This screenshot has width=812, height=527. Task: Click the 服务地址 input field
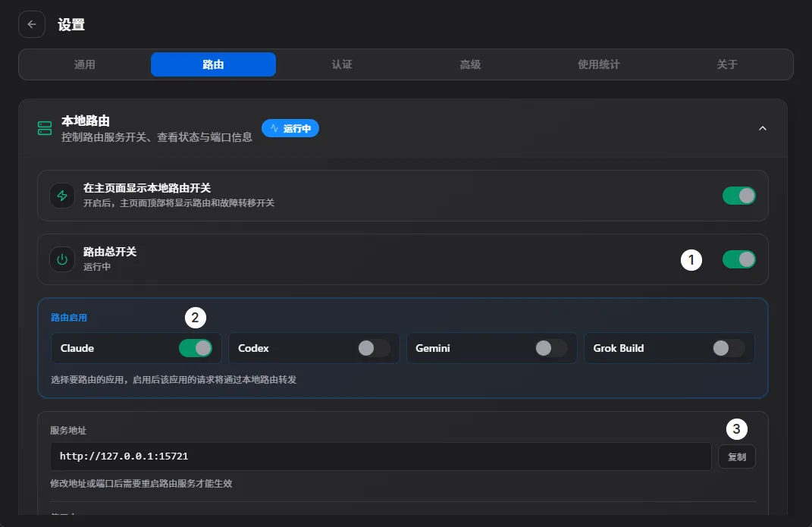(381, 456)
